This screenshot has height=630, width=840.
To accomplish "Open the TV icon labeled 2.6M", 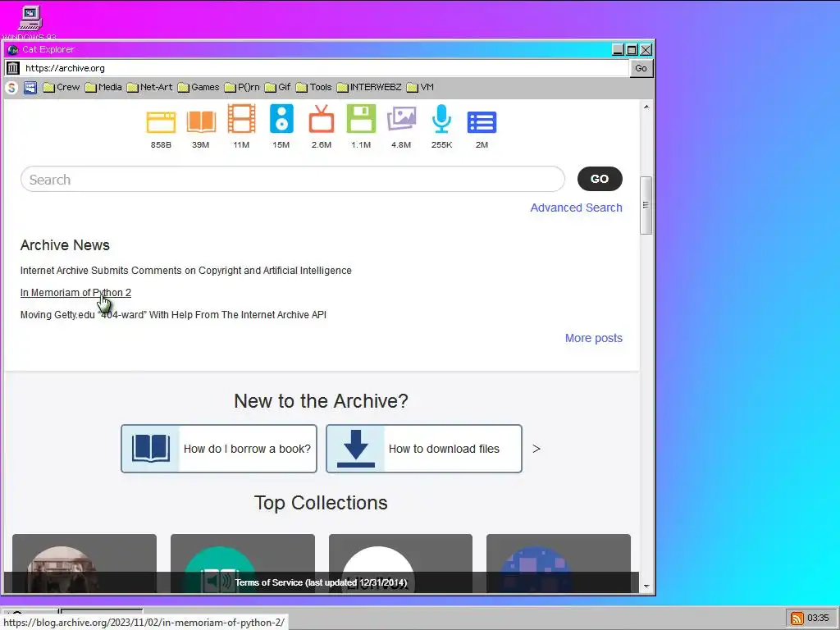I will coord(322,119).
